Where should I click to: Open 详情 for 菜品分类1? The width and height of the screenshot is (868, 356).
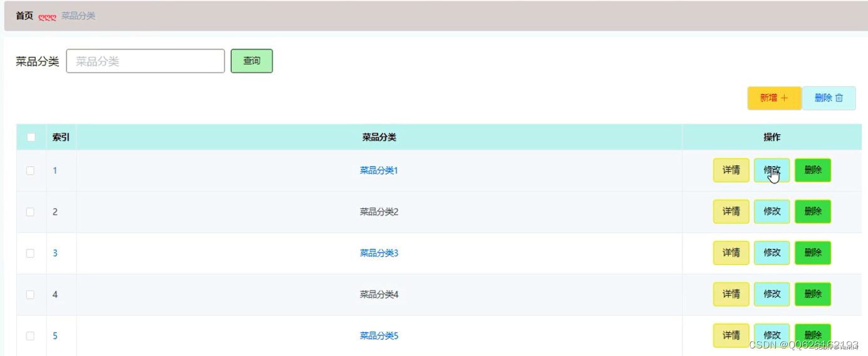(731, 170)
